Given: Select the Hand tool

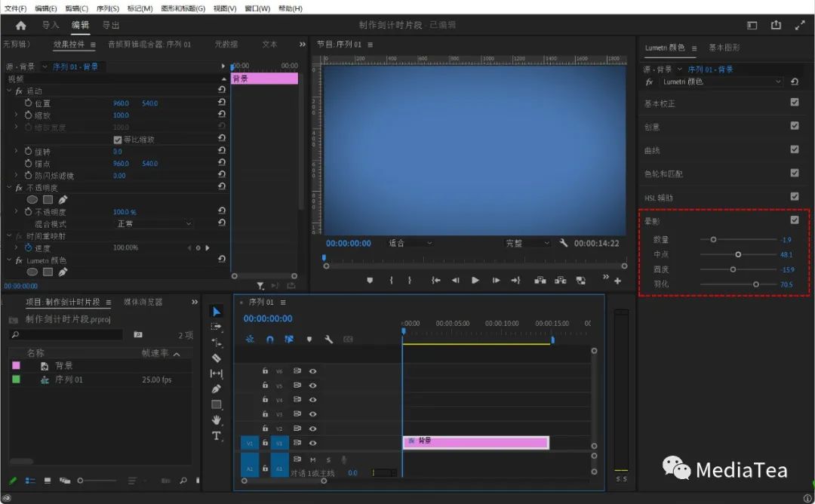Looking at the screenshot, I should (217, 419).
